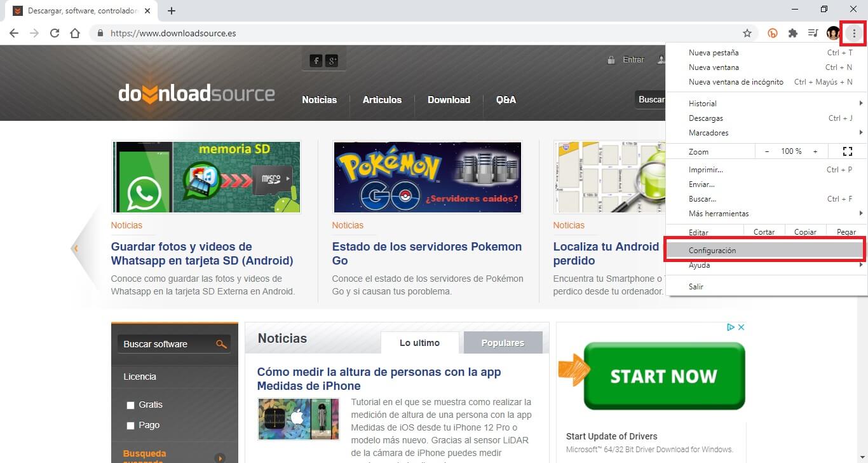868x463 pixels.
Task: Open Noticias in site navigation
Action: click(320, 100)
